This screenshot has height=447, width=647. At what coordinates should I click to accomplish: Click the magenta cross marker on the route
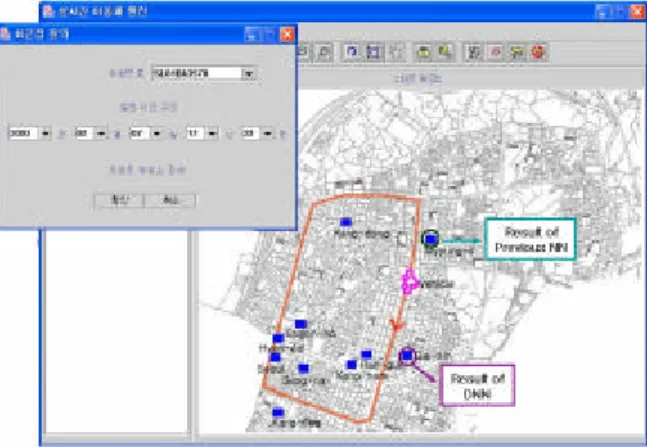pos(410,282)
